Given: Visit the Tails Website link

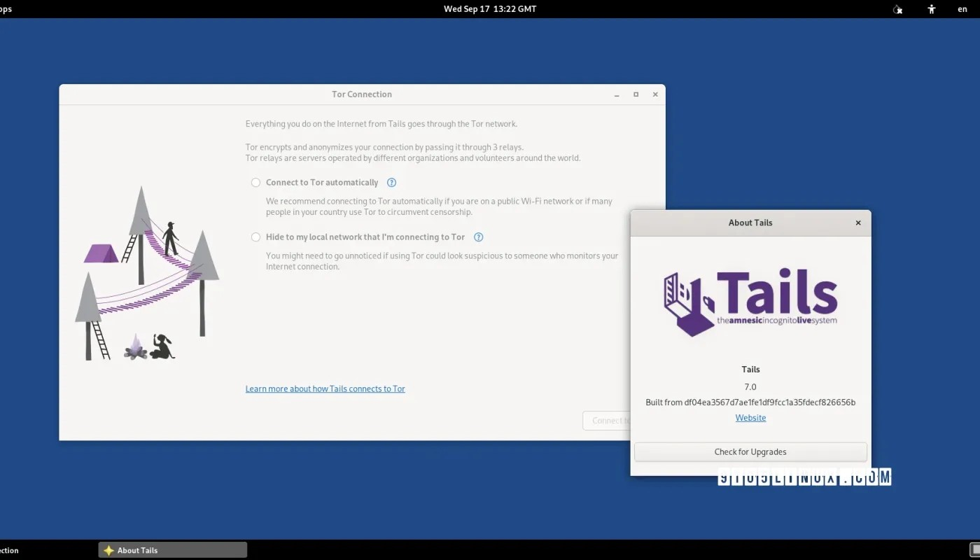Looking at the screenshot, I should (x=750, y=417).
